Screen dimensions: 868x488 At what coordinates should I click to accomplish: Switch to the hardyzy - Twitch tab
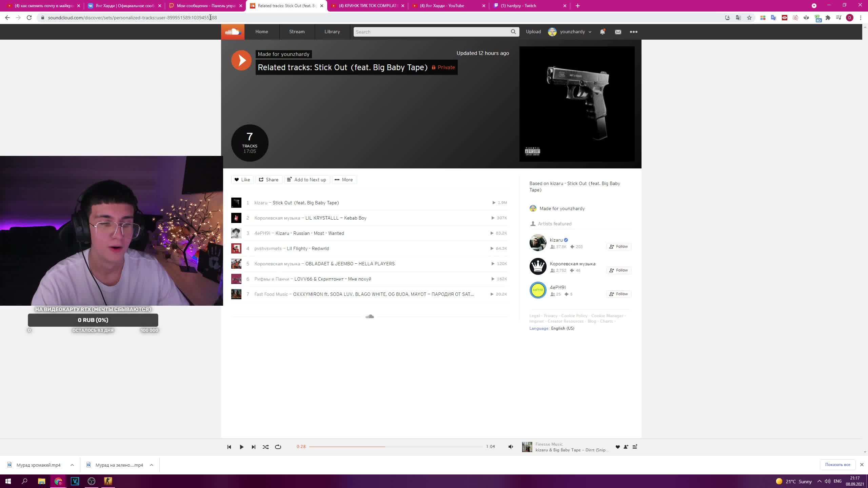530,6
